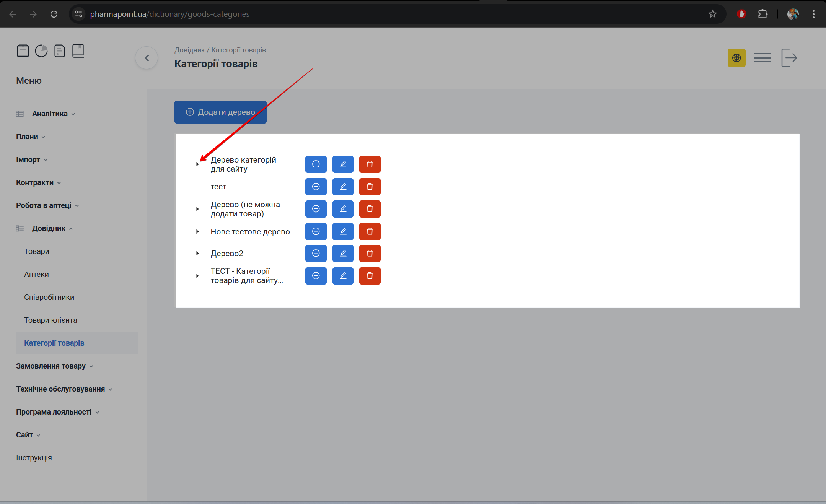Edit the 'Нове тестове дерево' entry

(x=343, y=231)
